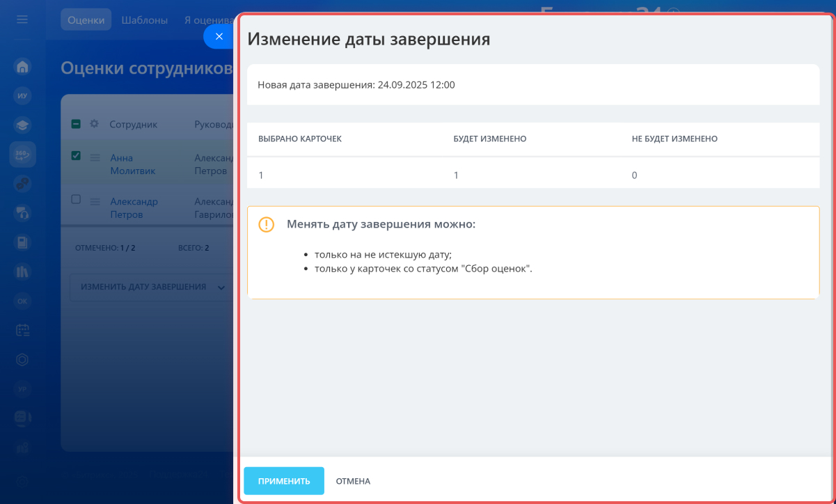Close the side panel with the X button
The height and width of the screenshot is (504, 836).
click(219, 36)
